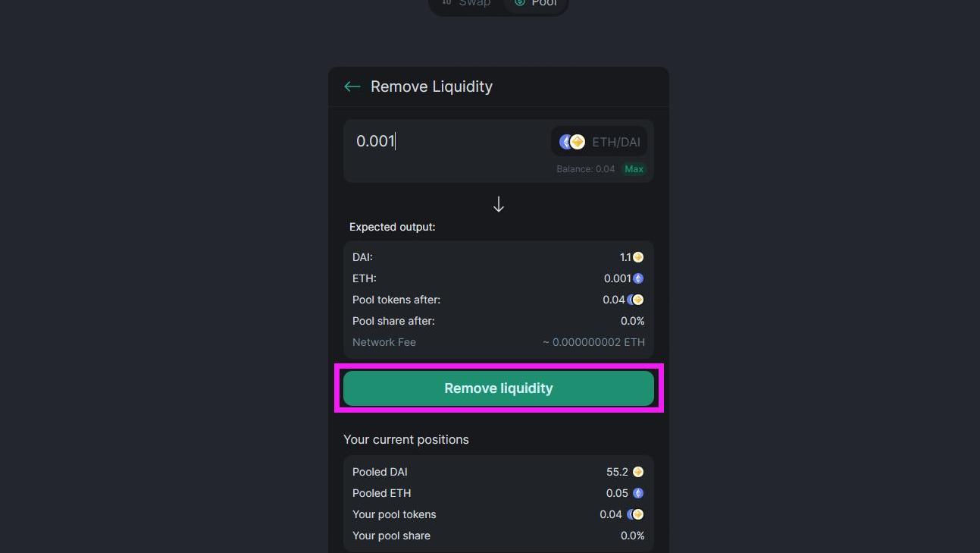Click the Network Fee label
This screenshot has width=980, height=553.
(x=384, y=342)
